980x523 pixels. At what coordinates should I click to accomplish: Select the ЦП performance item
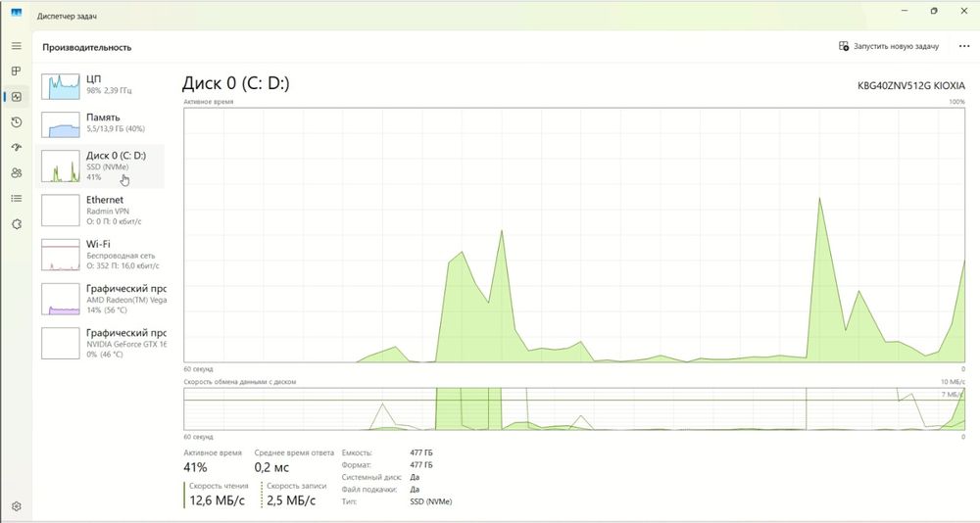point(100,86)
